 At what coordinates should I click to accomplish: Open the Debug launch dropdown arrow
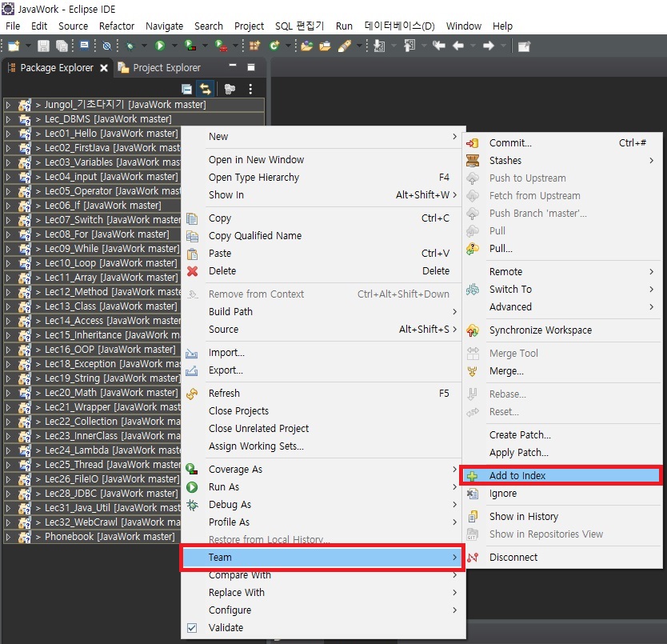pos(144,46)
